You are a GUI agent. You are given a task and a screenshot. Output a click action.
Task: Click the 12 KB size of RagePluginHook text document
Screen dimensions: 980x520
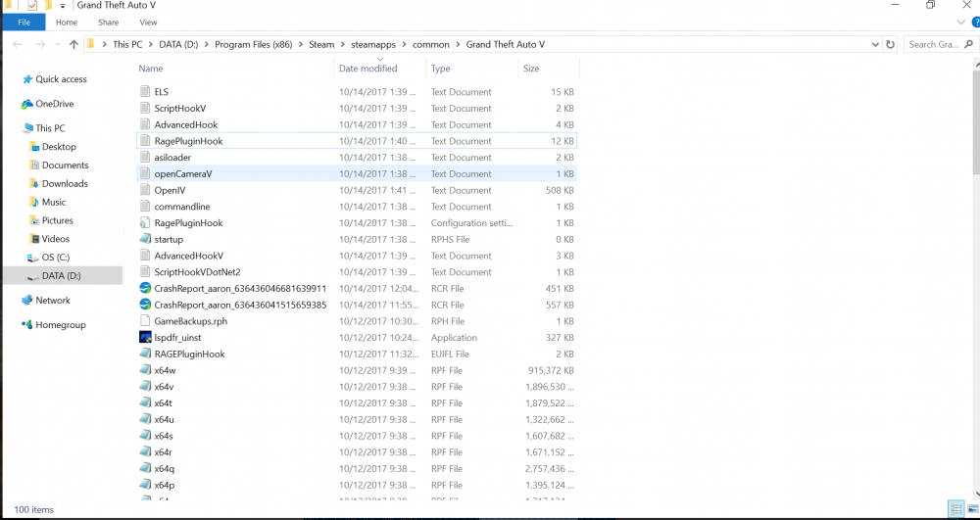pyautogui.click(x=562, y=141)
